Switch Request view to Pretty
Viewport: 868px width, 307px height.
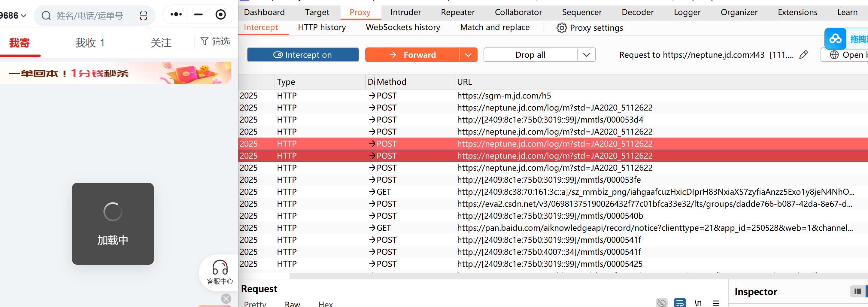[x=255, y=303]
